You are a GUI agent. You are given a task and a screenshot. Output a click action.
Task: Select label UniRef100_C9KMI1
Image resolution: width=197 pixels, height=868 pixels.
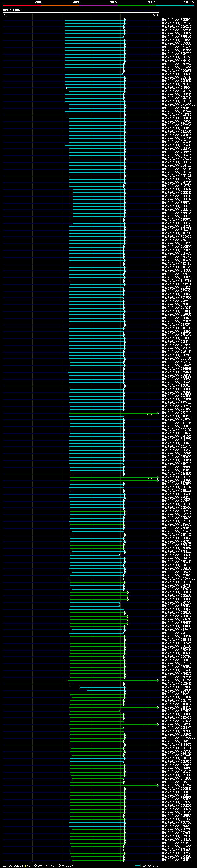click(177, 860)
